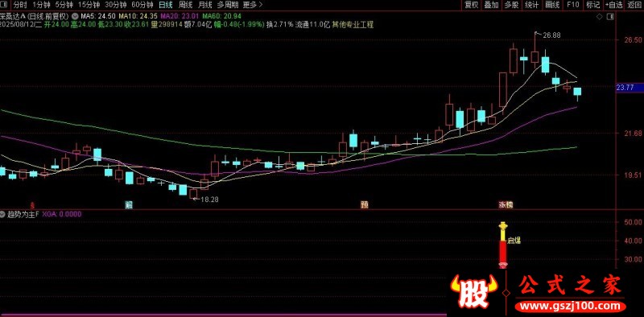Click the diamond marker icon above the chart

tap(599, 16)
